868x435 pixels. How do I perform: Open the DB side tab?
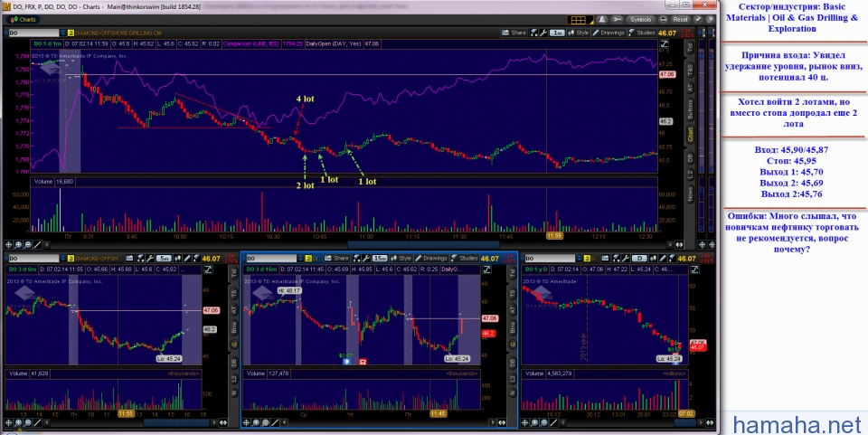(x=690, y=158)
